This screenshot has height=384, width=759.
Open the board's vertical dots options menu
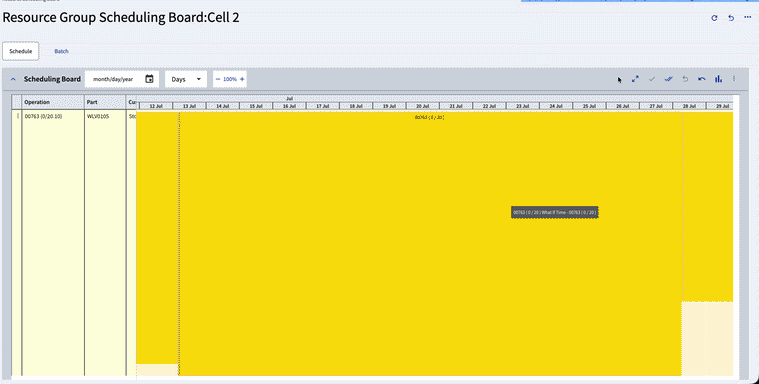(x=734, y=79)
